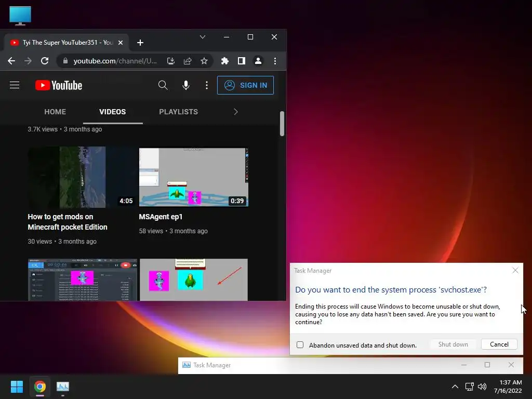Image resolution: width=532 pixels, height=399 pixels.
Task: Reload the YouTube page
Action: pyautogui.click(x=45, y=61)
